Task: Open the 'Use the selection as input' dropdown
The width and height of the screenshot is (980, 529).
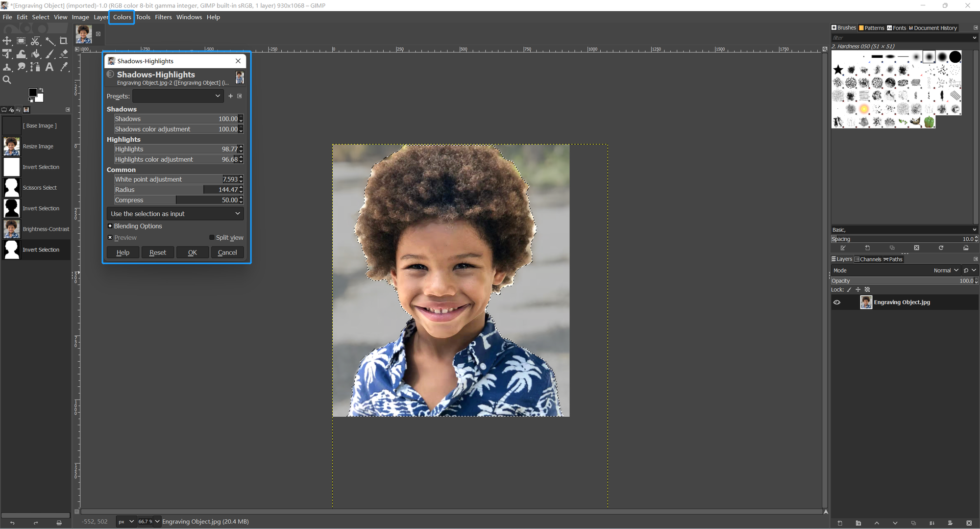Action: (x=175, y=214)
